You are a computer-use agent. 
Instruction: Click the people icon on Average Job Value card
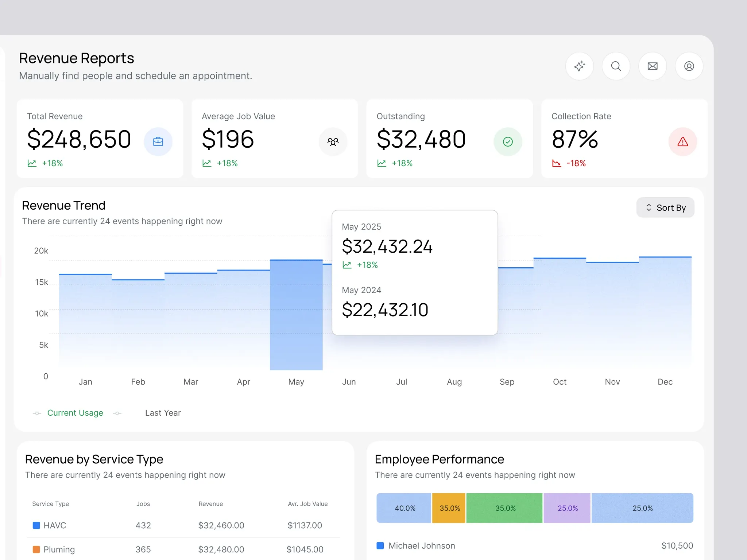point(333,142)
